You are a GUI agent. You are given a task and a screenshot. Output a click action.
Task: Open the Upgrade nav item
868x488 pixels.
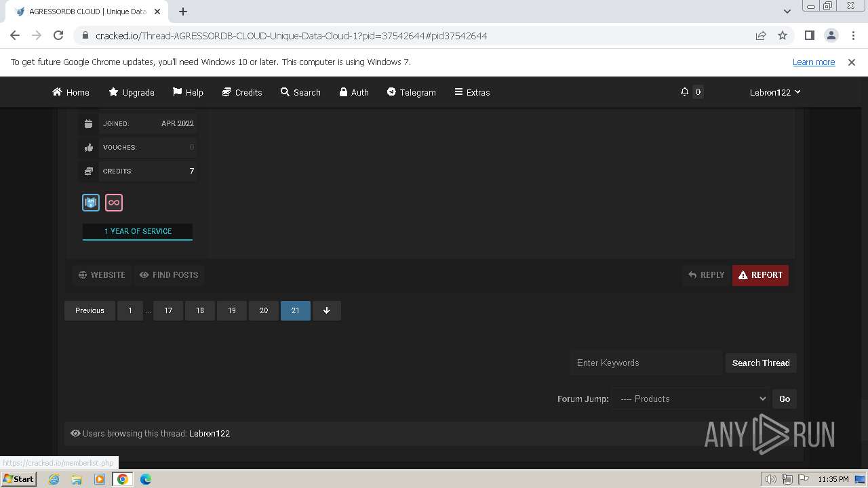coord(132,92)
